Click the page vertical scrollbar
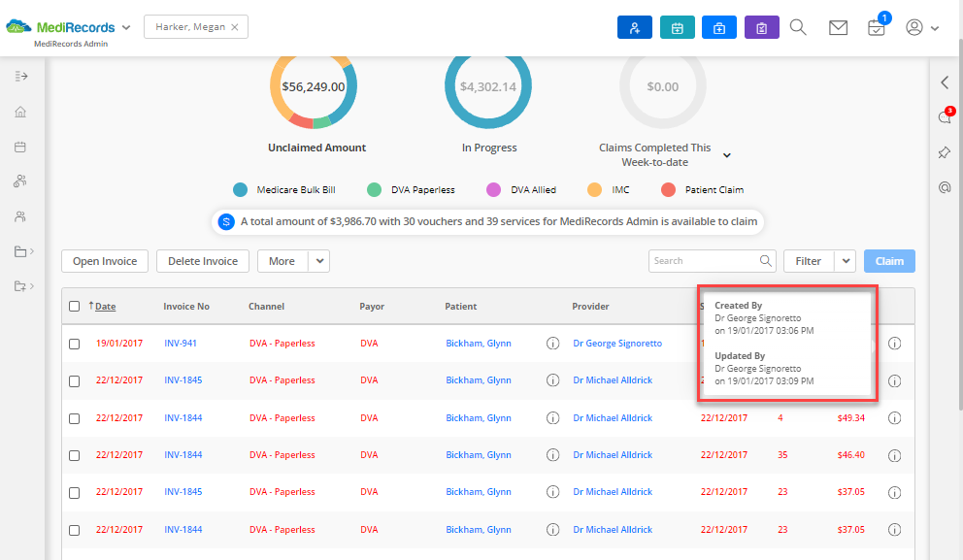 [x=960, y=223]
